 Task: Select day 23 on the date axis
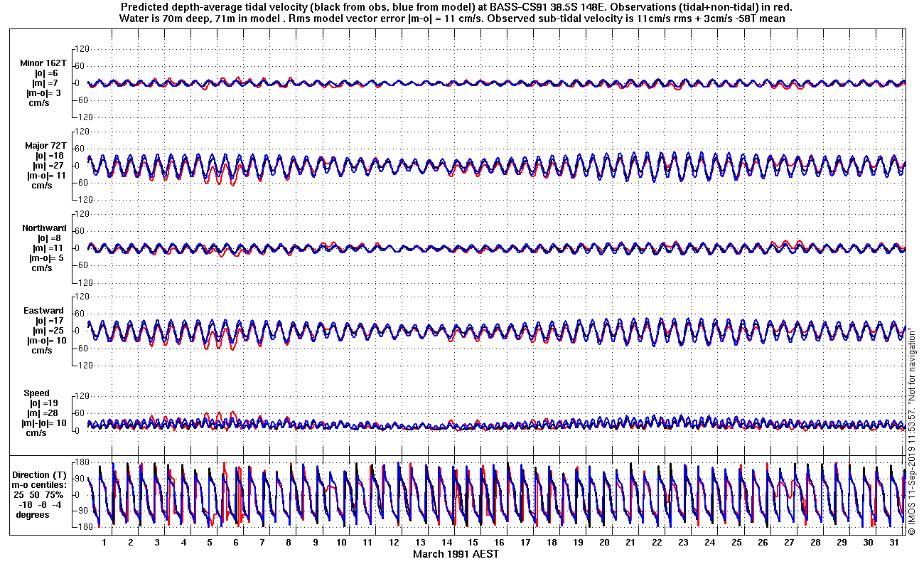tap(683, 543)
